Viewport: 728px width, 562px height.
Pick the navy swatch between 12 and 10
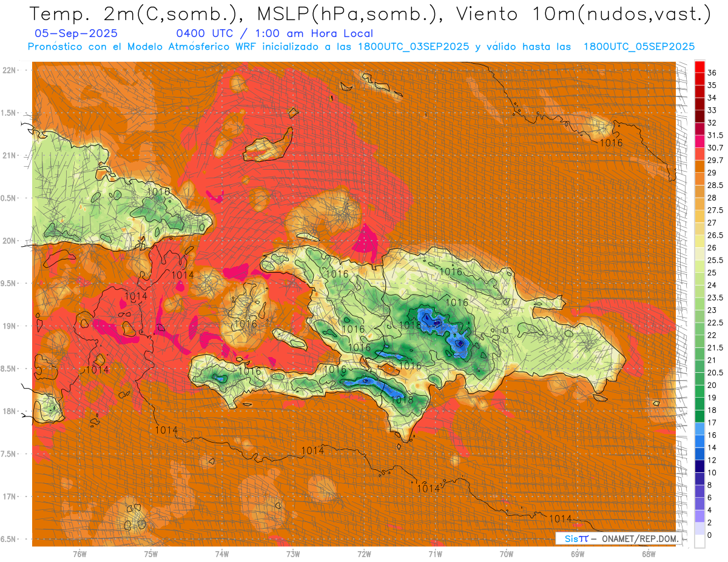click(699, 466)
